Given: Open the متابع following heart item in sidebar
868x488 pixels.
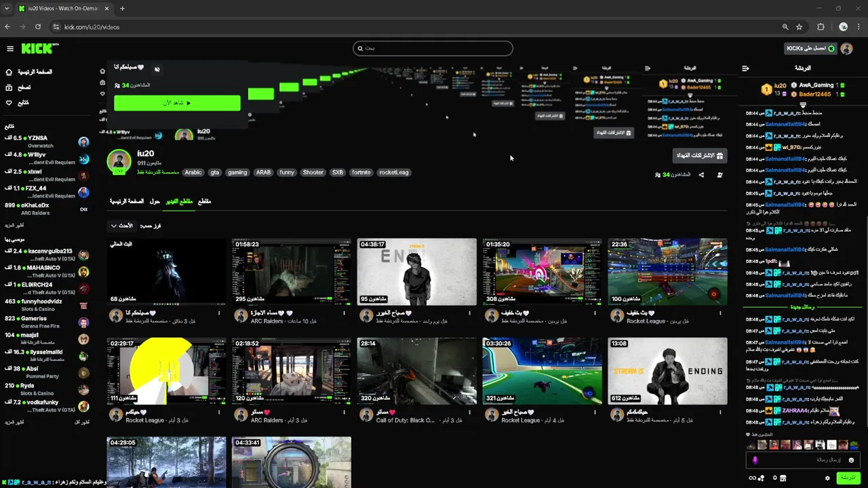Looking at the screenshot, I should 17,103.
